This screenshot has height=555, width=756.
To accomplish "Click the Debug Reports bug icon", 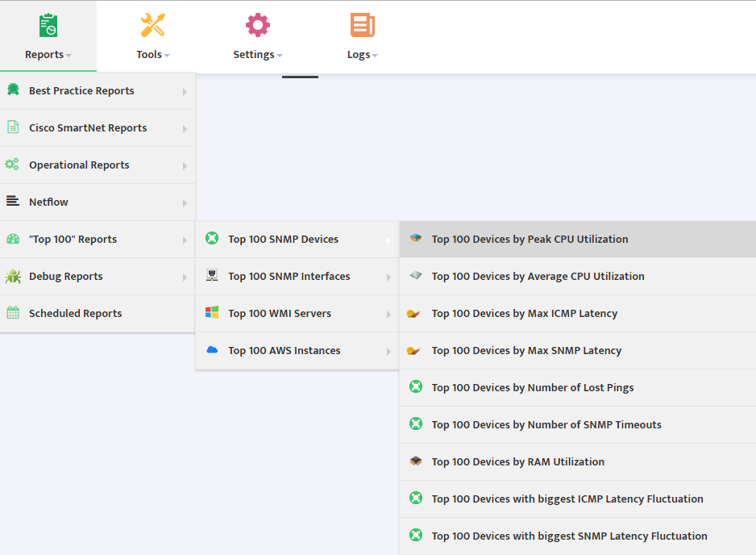I will tap(13, 276).
